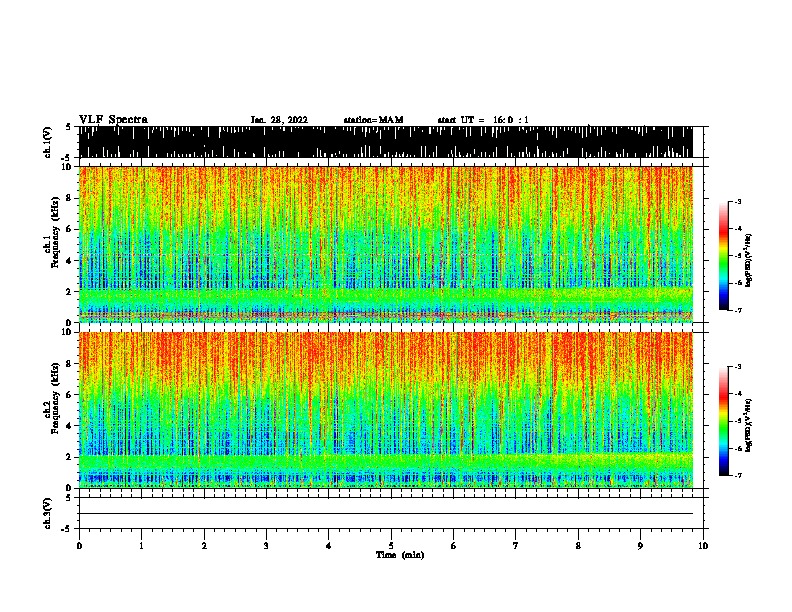This screenshot has width=792, height=612.
Task: Click the ch.1 color scale bar
Action: pyautogui.click(x=723, y=256)
